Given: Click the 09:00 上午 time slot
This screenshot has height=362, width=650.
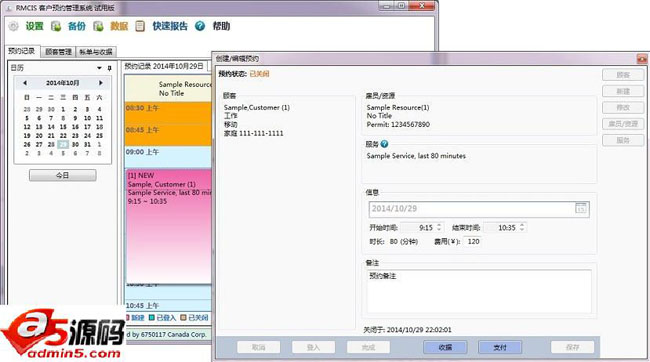Looking at the screenshot, I should (168, 157).
